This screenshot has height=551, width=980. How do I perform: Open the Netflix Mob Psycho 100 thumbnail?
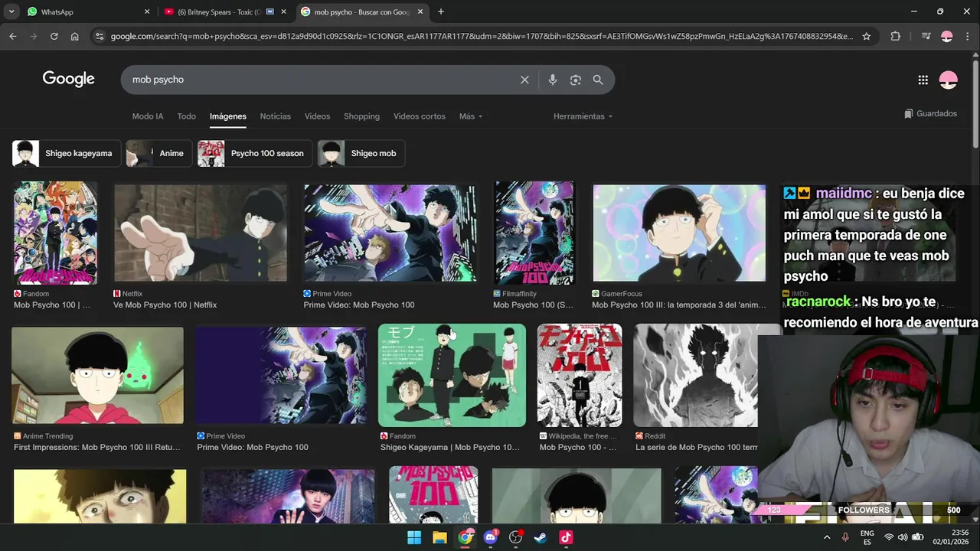[201, 233]
